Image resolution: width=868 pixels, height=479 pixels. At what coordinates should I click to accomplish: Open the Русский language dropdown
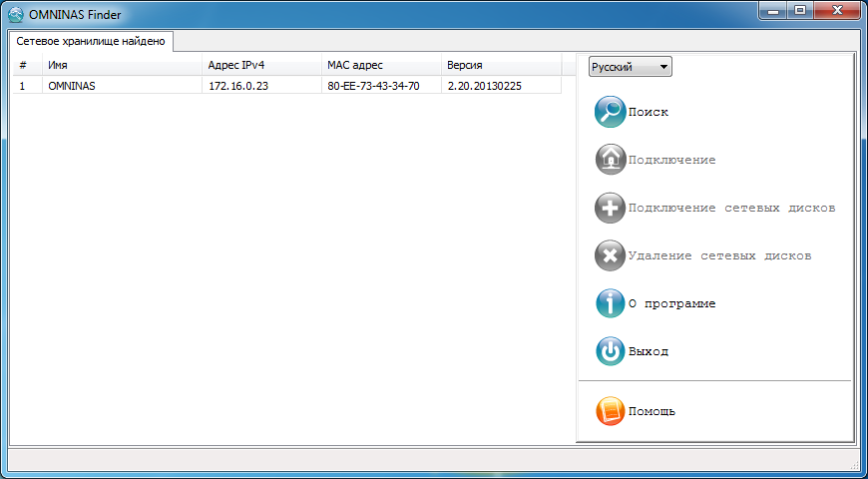point(630,67)
